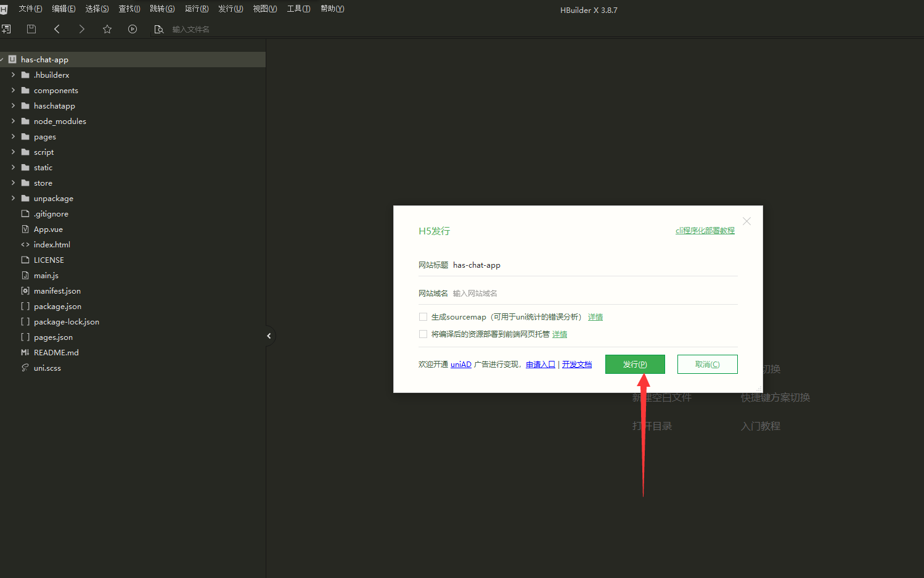This screenshot has width=924, height=578.
Task: Collapse the sidebar with the arrow handle
Action: [269, 336]
